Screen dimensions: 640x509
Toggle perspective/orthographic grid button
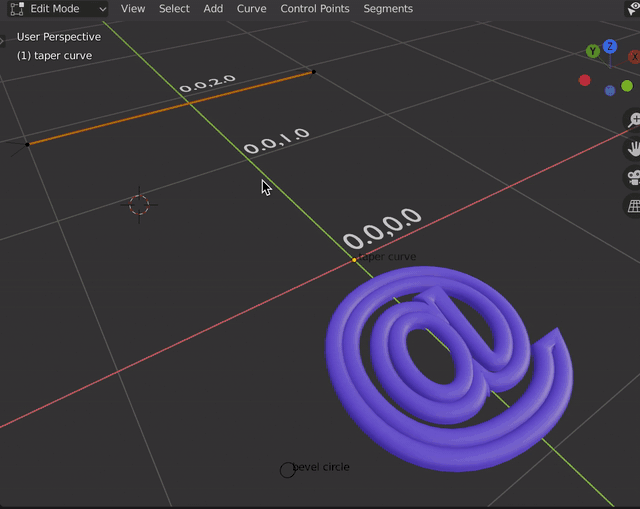tap(633, 206)
